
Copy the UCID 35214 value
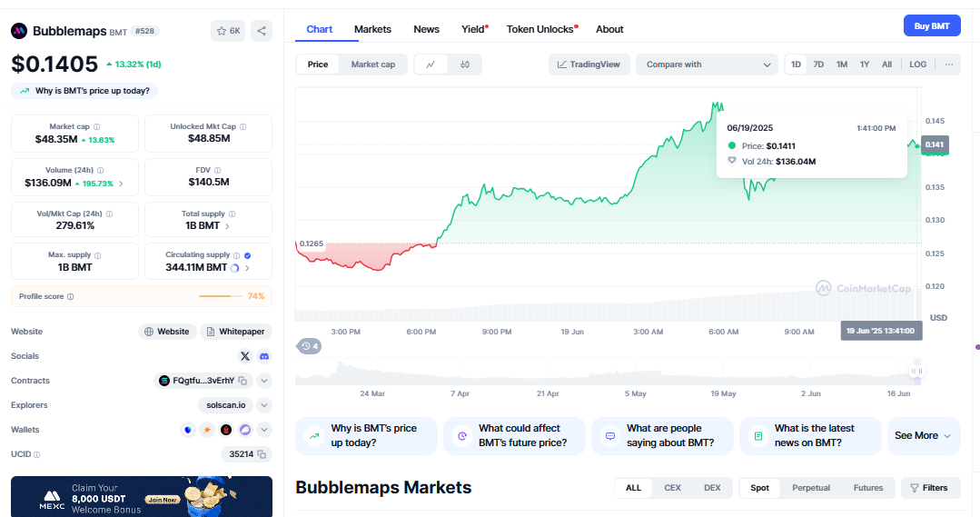click(x=262, y=454)
